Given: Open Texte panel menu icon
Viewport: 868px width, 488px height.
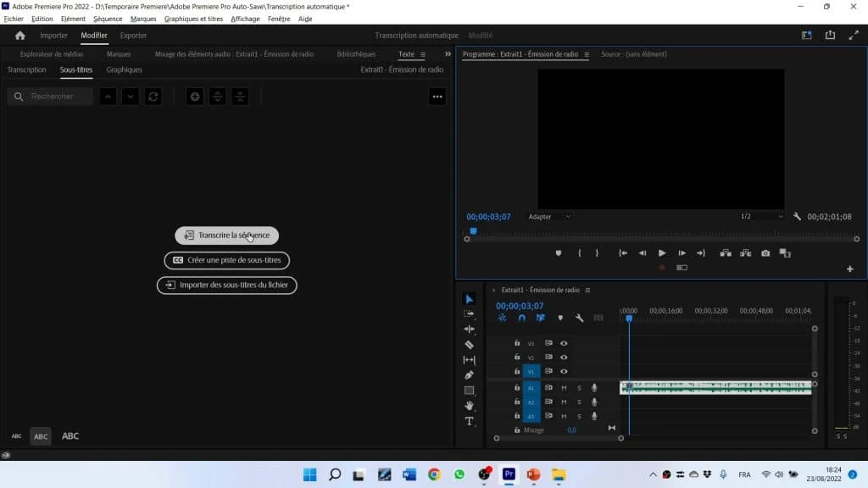Looking at the screenshot, I should [x=423, y=54].
